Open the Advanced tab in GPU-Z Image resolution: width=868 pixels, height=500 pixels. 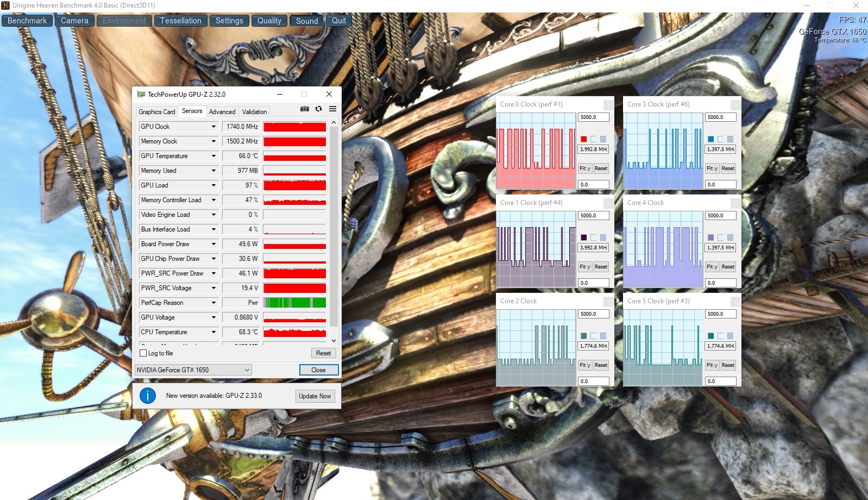(222, 112)
